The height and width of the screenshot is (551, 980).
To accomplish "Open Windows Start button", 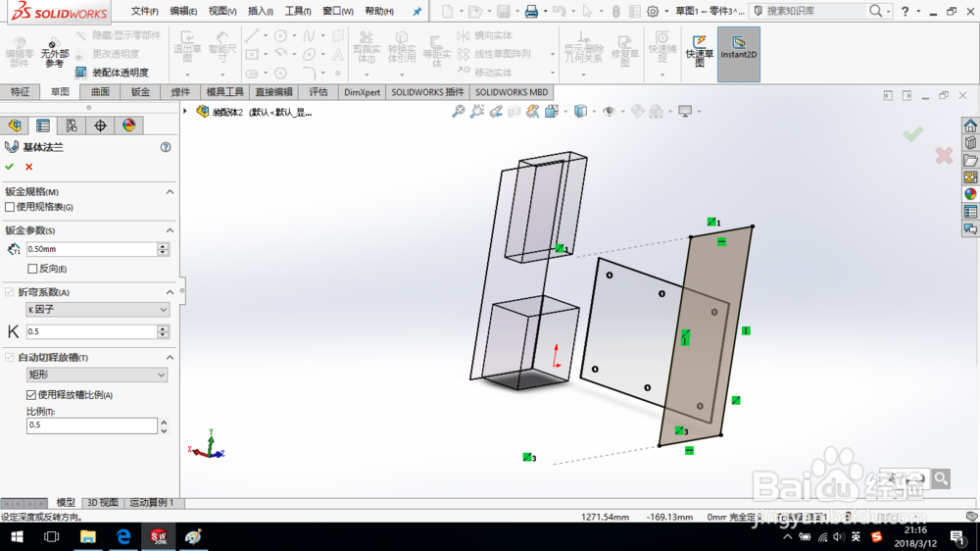I will (17, 537).
